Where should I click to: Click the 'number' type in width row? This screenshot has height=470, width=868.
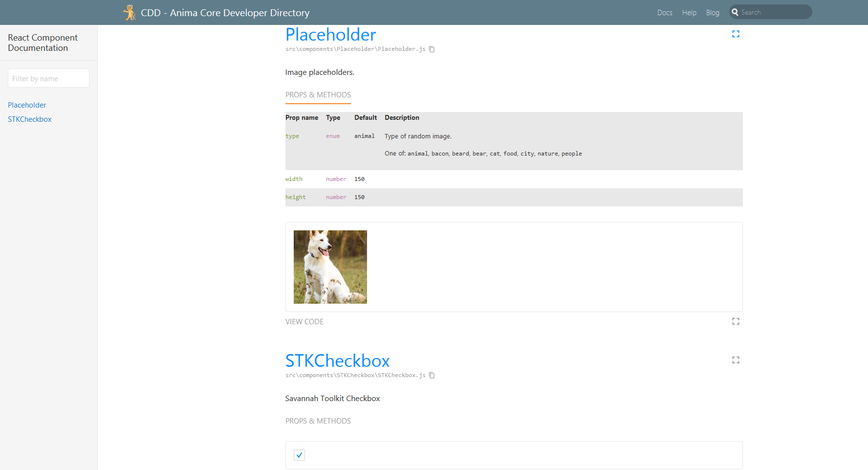tap(336, 179)
